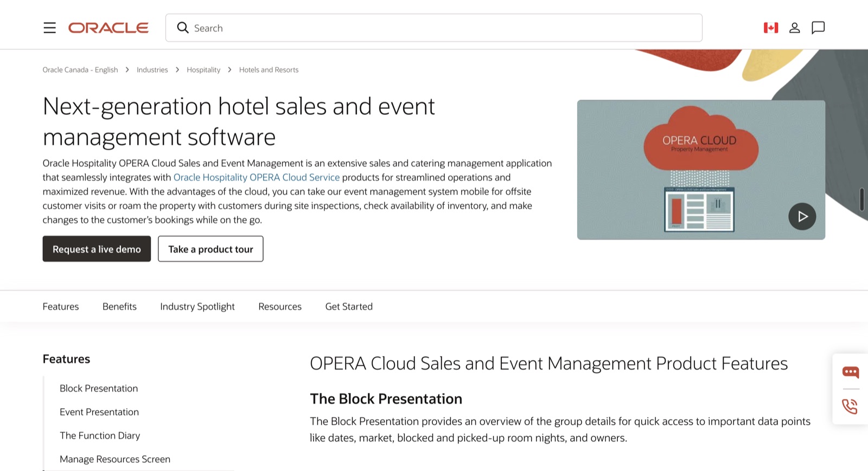Open the Resources tab
The height and width of the screenshot is (471, 868).
pyautogui.click(x=280, y=306)
